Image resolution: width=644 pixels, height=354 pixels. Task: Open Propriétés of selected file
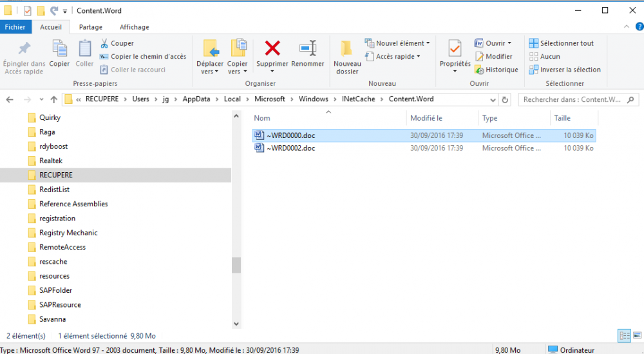point(455,56)
